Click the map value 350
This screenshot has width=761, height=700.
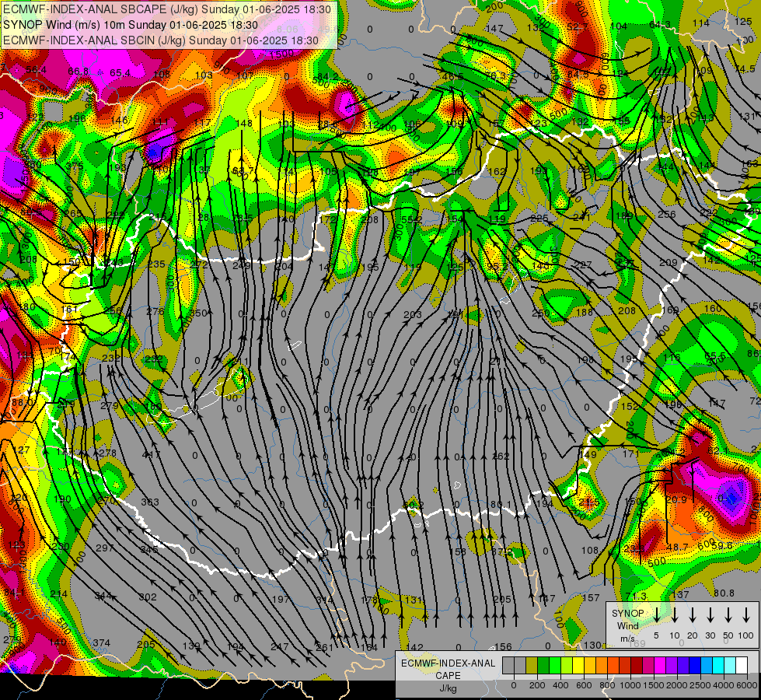tap(198, 313)
